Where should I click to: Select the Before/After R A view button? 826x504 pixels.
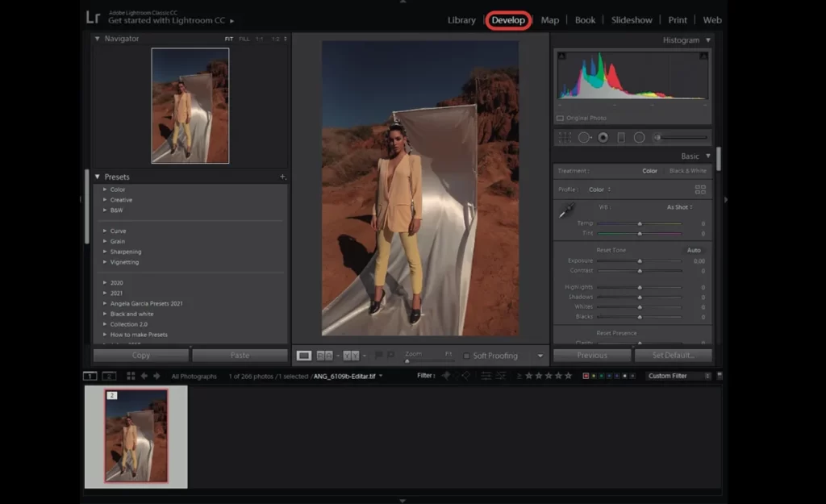point(324,356)
